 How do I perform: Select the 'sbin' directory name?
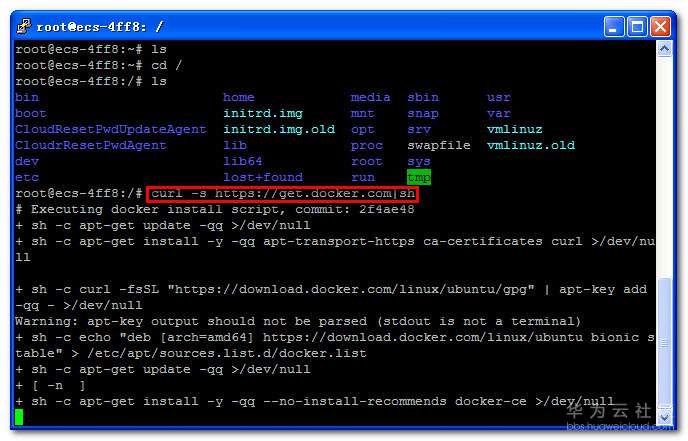click(423, 97)
